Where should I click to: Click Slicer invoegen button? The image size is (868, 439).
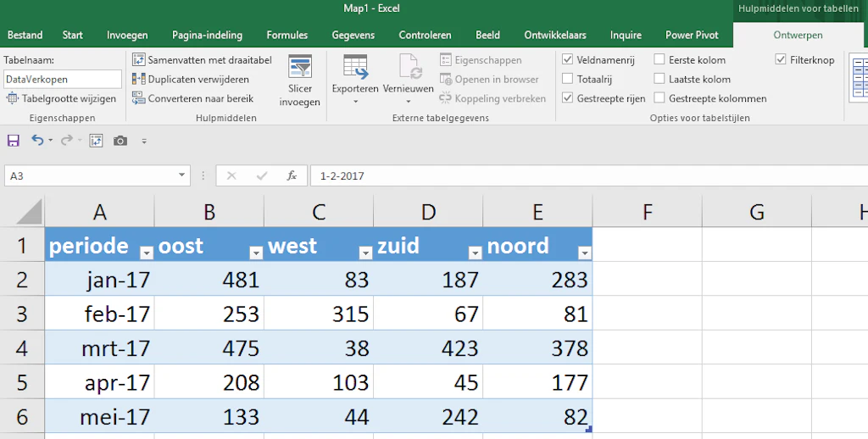click(300, 81)
